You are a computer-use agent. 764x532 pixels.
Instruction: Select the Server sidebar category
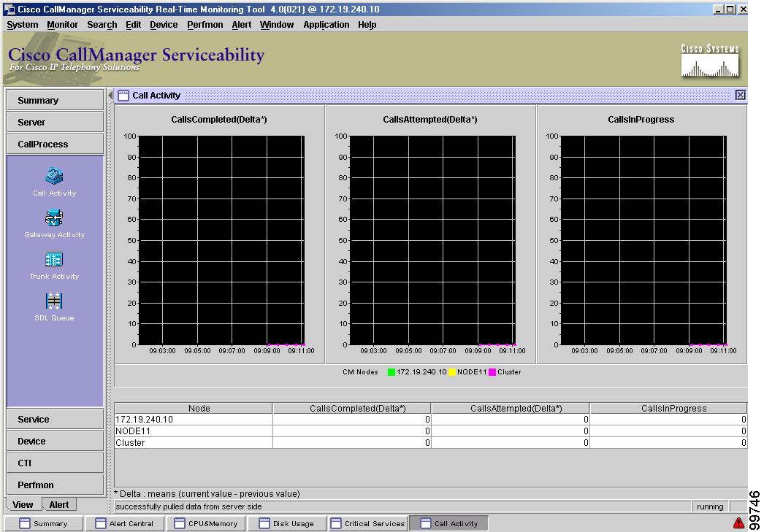click(55, 122)
